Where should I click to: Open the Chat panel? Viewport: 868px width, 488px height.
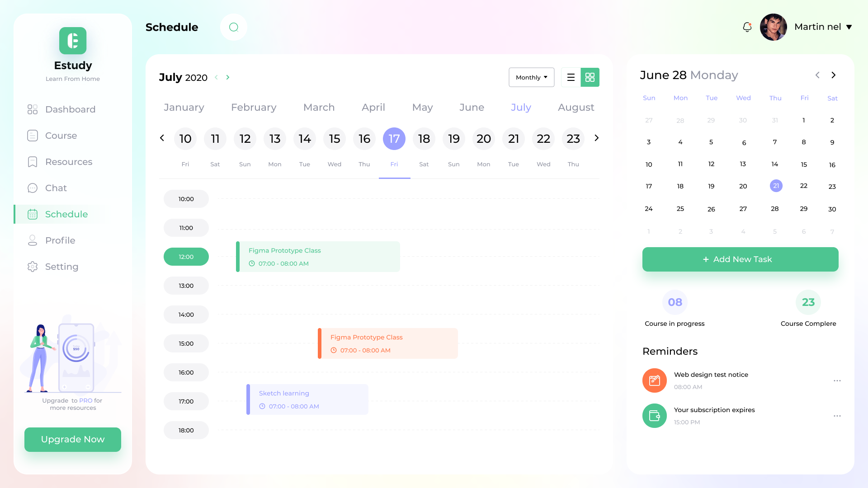tap(56, 188)
